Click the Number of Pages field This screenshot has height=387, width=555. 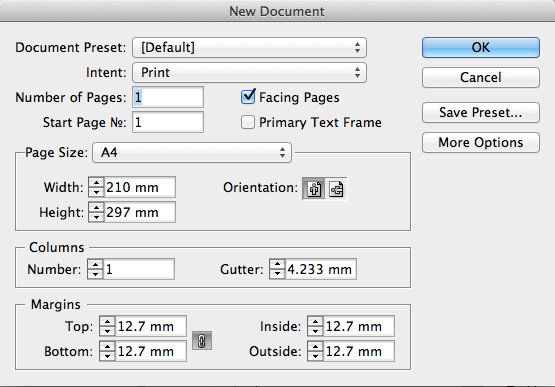click(x=168, y=97)
